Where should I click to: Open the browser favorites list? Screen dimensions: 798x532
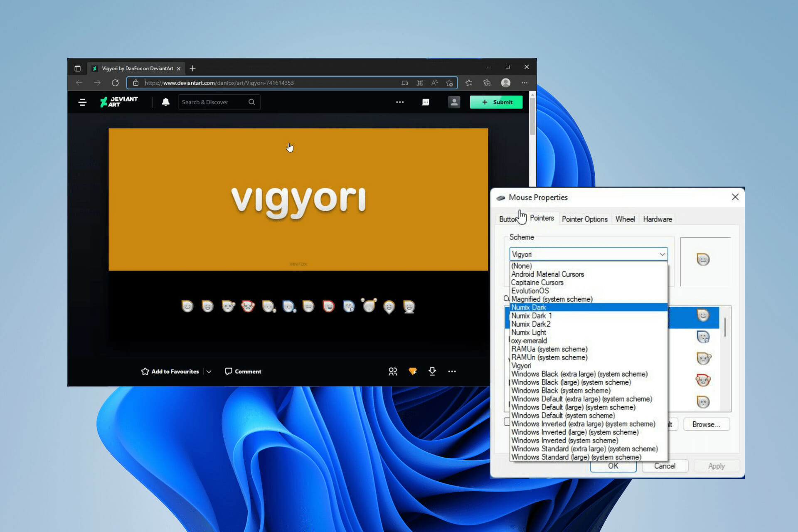[469, 83]
